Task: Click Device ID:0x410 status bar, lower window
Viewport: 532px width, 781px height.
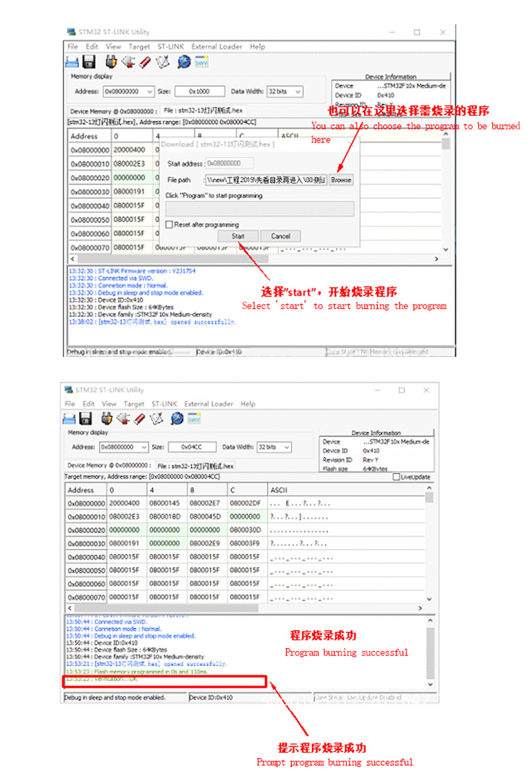Action: click(x=211, y=698)
